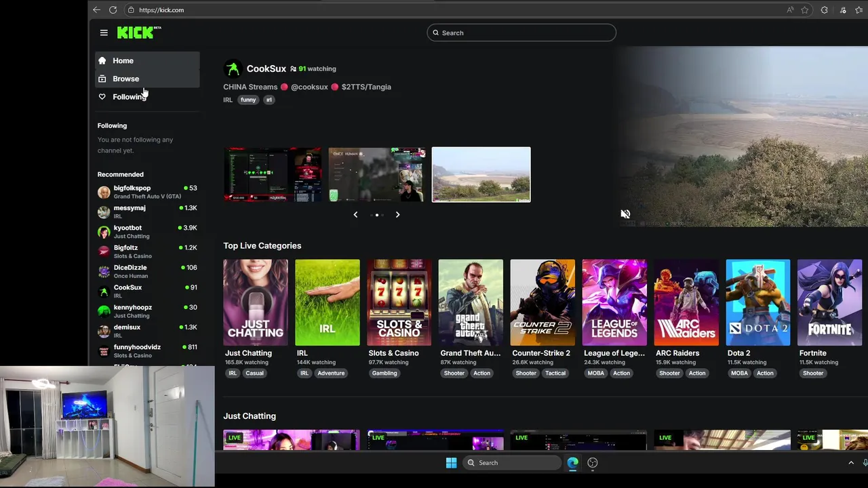Focus the Kick search field

[521, 33]
